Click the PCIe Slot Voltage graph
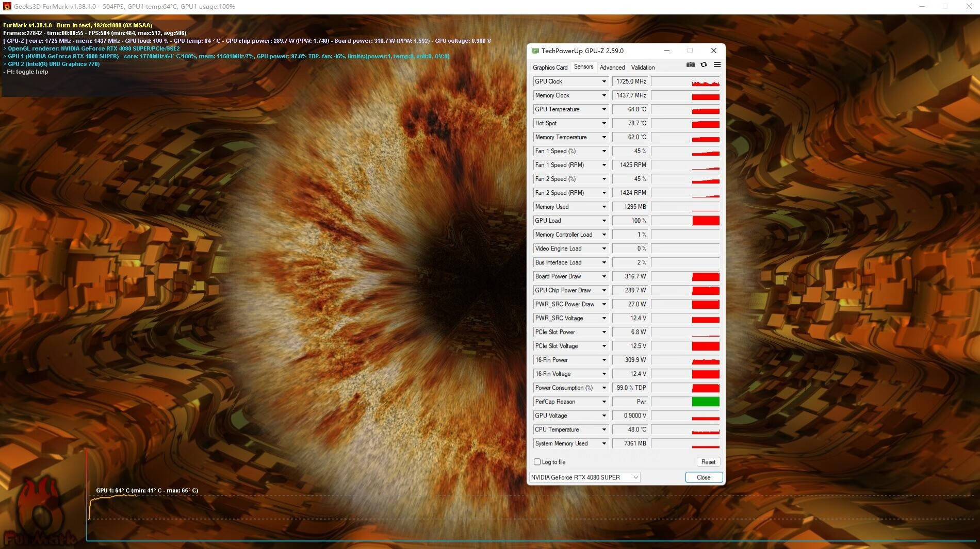This screenshot has height=549, width=980. point(685,346)
